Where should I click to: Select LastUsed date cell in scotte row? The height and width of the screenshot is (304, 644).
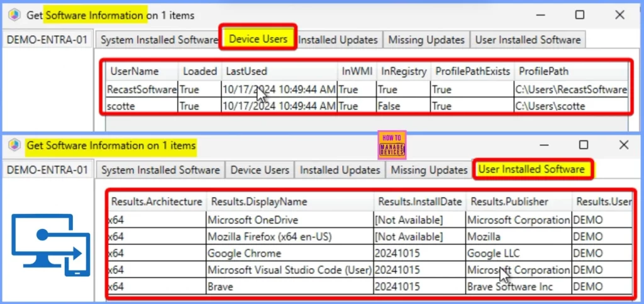point(279,106)
